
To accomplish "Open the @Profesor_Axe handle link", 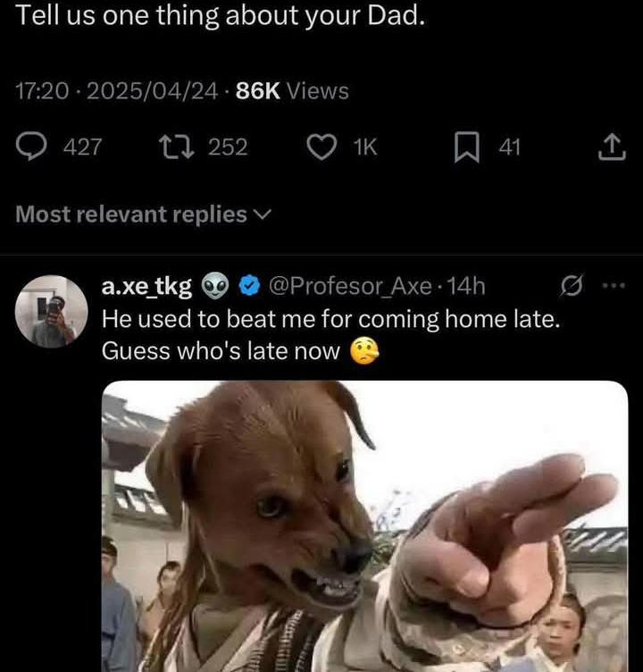I will pos(350,286).
